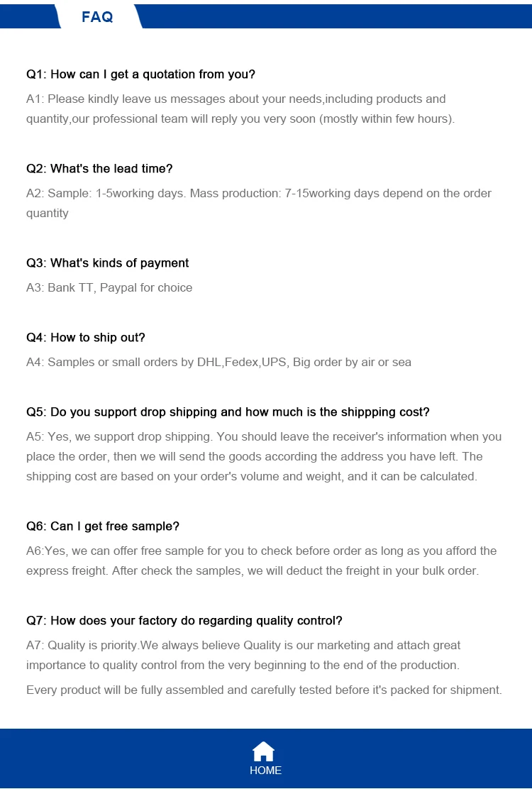Viewport: 532px width, 811px height.
Task: Click the Q2 lead time question
Action: coord(99,169)
